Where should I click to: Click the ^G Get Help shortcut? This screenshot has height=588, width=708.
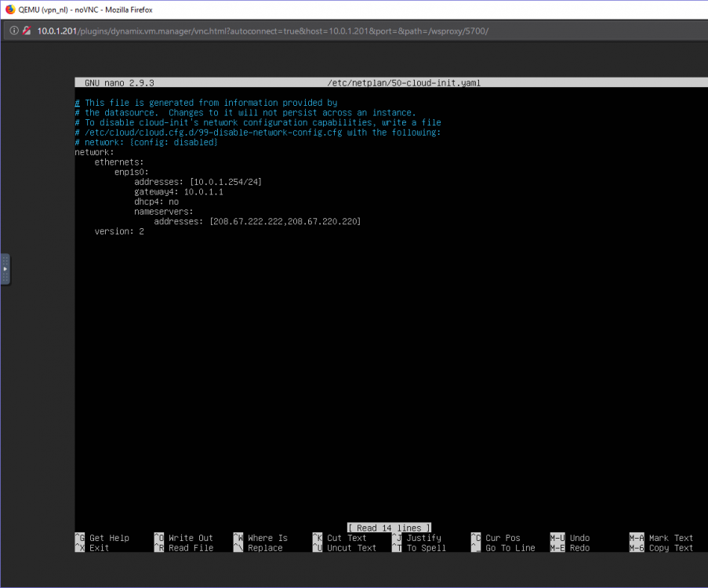tap(103, 538)
